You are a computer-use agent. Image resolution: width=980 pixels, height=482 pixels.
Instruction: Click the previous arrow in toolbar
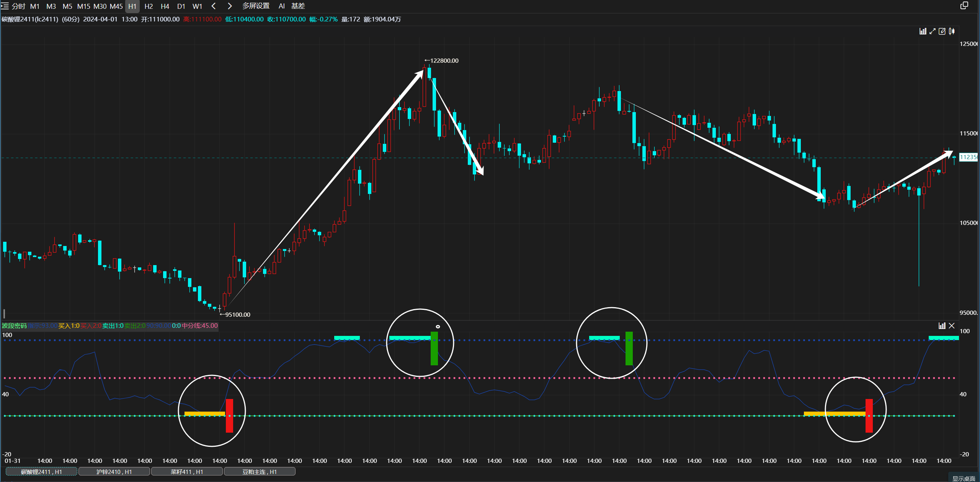pos(214,6)
